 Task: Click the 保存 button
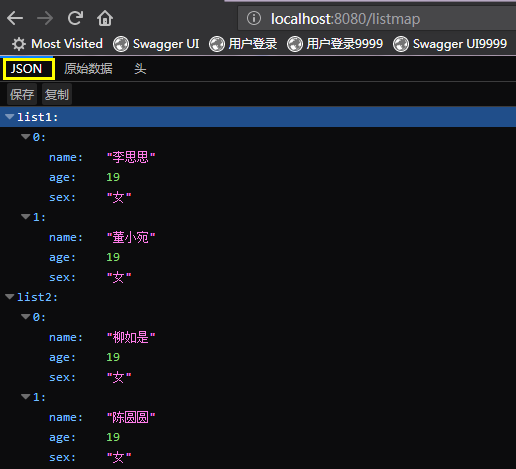tap(22, 95)
